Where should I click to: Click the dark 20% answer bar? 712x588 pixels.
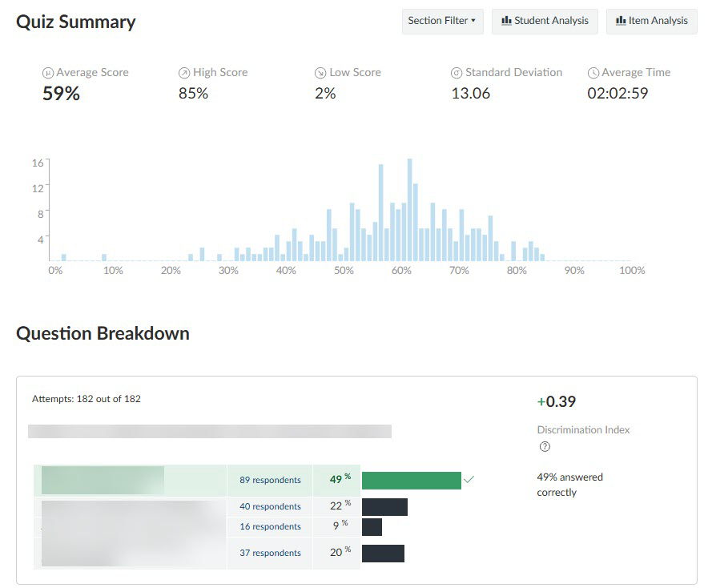point(384,553)
